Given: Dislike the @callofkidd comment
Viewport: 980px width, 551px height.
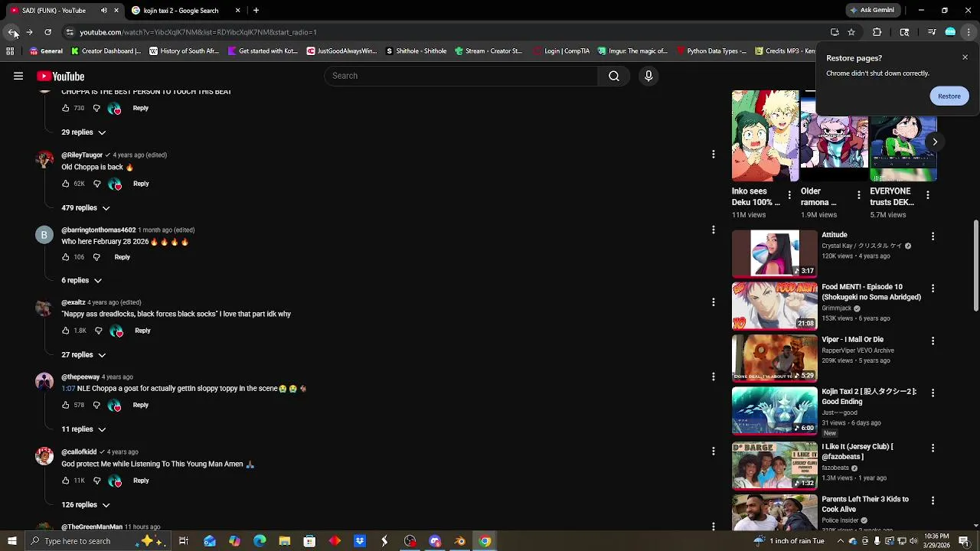Looking at the screenshot, I should 96,481.
